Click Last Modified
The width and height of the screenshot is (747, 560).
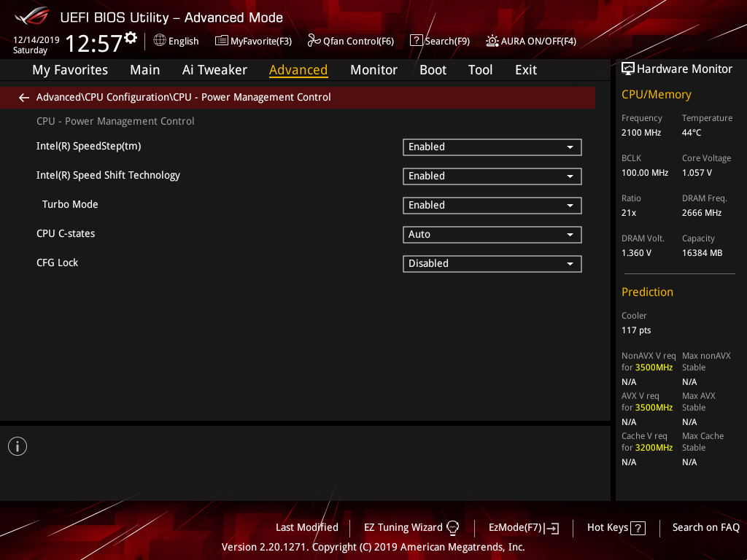307,528
